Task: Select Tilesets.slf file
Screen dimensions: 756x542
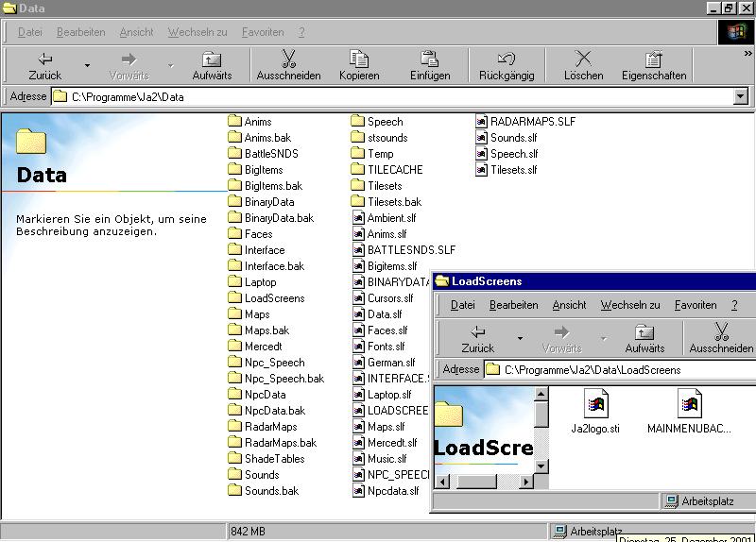Action: click(x=507, y=170)
